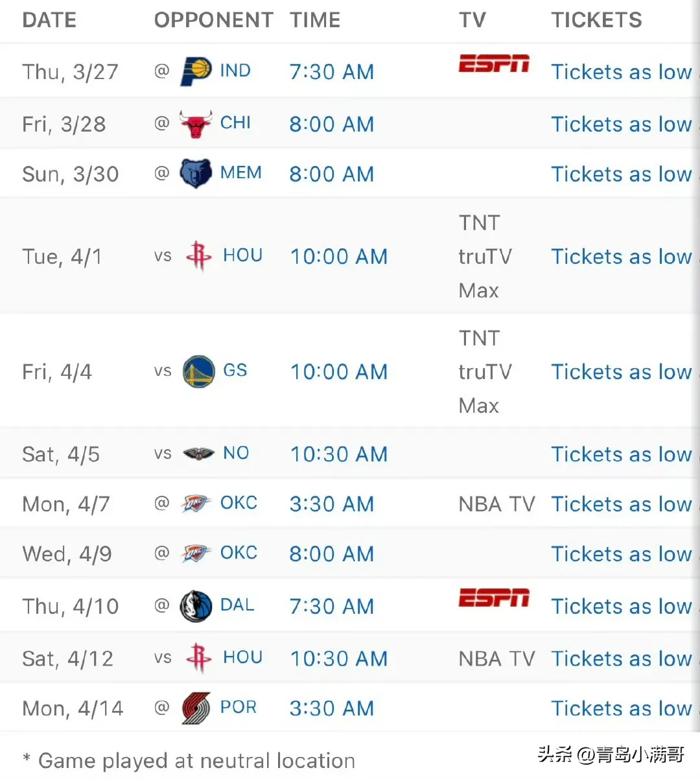The width and height of the screenshot is (700, 779).
Task: Open tickets link for the Chicago game
Action: [x=621, y=124]
